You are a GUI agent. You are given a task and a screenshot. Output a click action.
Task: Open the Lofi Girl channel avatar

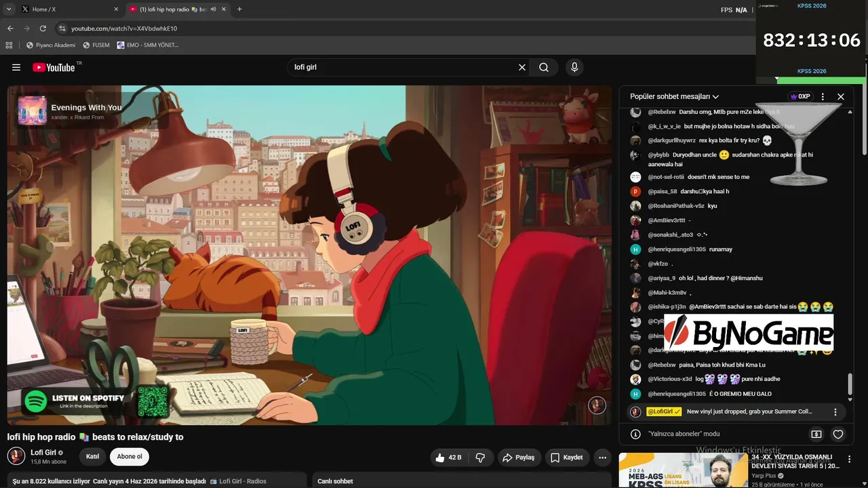click(x=16, y=456)
